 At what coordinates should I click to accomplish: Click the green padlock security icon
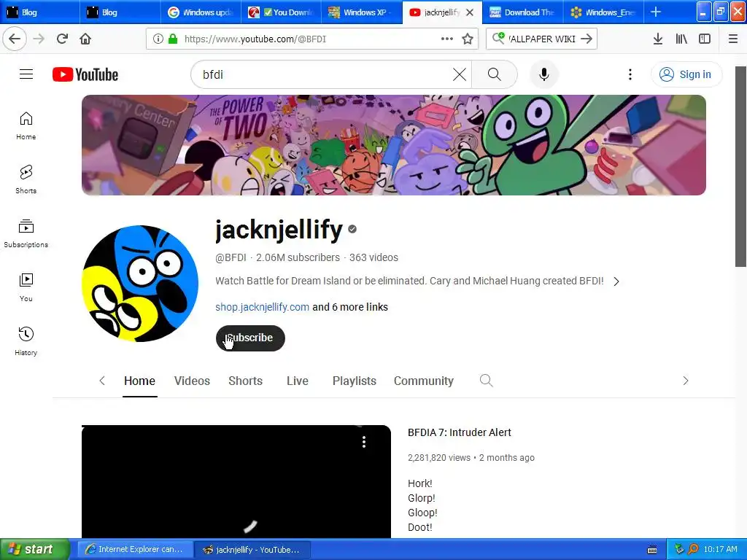173,39
